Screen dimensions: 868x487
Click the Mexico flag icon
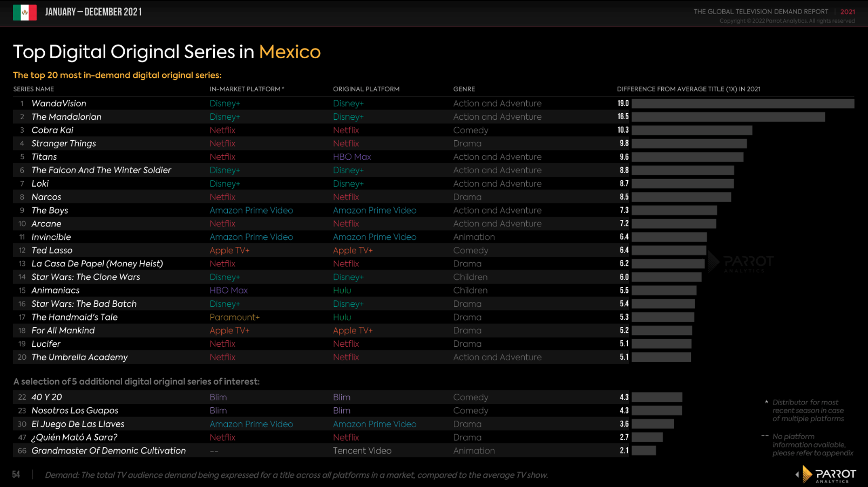coord(25,12)
